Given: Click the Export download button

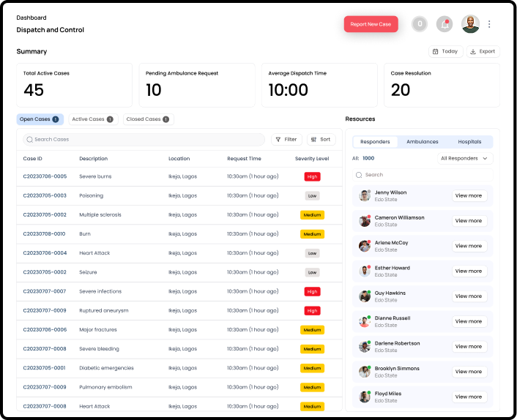Looking at the screenshot, I should coord(483,51).
